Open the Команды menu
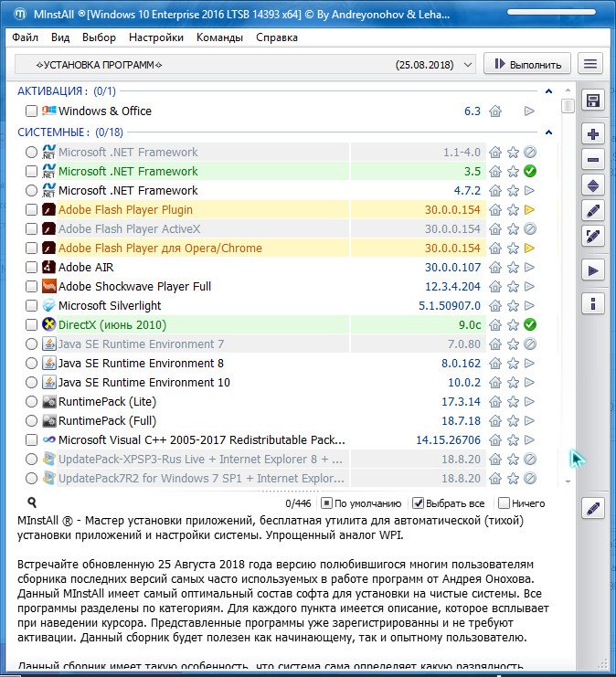The image size is (616, 677). [x=219, y=37]
